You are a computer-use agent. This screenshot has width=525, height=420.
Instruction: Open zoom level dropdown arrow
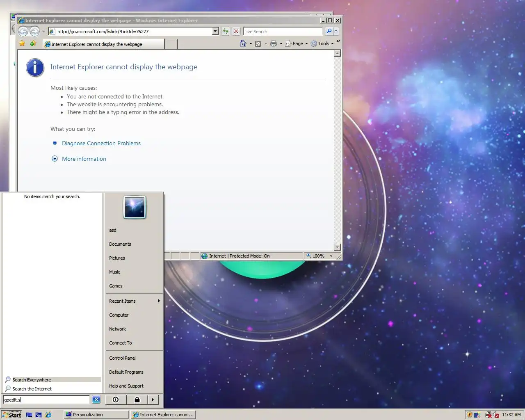pyautogui.click(x=331, y=256)
